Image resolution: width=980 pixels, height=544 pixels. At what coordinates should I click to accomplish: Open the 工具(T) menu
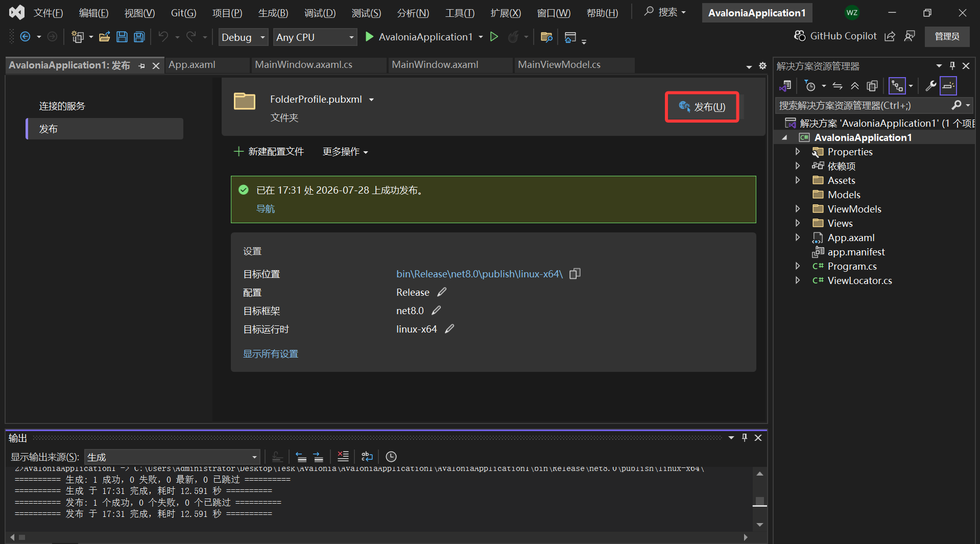(x=460, y=13)
